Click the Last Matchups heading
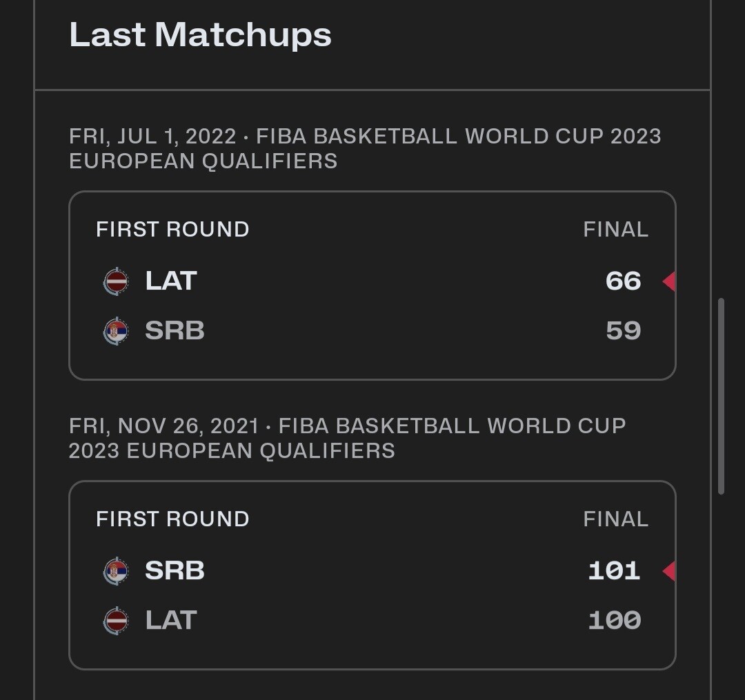 tap(200, 34)
